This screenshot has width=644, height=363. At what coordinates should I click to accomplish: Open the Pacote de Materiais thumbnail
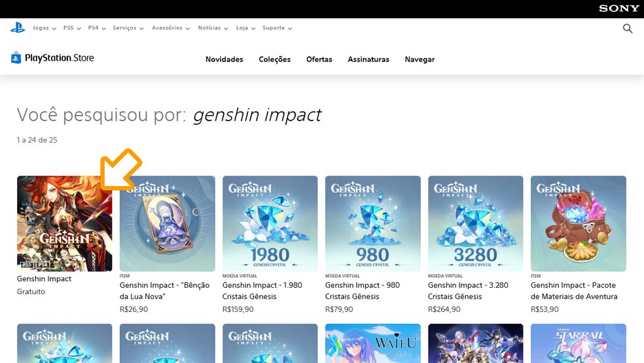(579, 223)
